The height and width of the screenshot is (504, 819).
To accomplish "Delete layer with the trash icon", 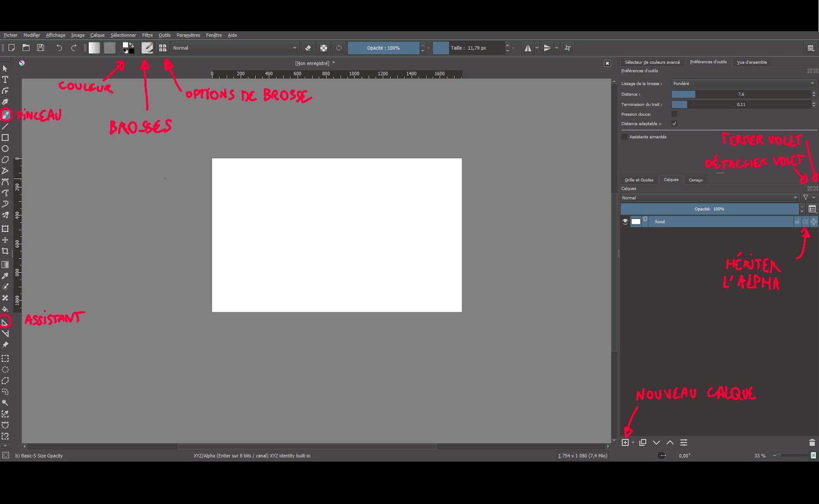I will (x=812, y=442).
